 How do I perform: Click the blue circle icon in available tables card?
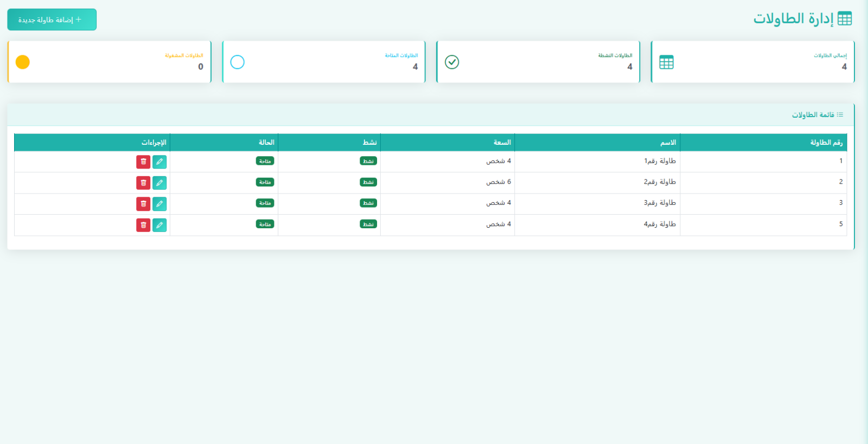237,62
